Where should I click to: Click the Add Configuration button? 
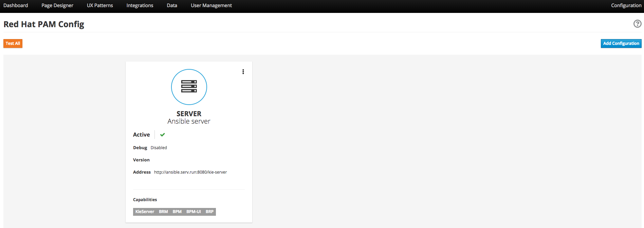(621, 43)
